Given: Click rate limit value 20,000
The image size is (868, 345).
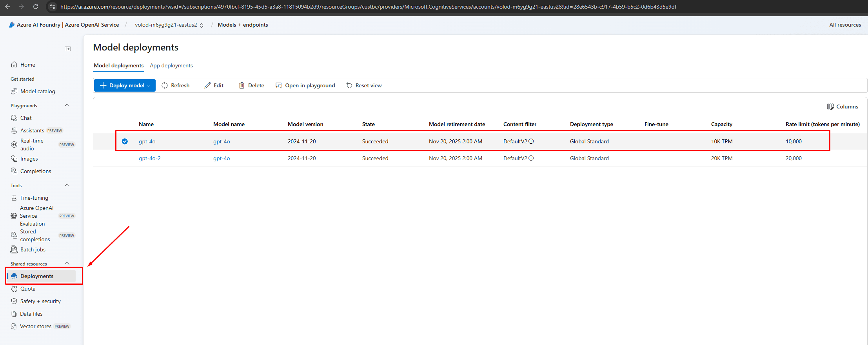Looking at the screenshot, I should tap(794, 158).
